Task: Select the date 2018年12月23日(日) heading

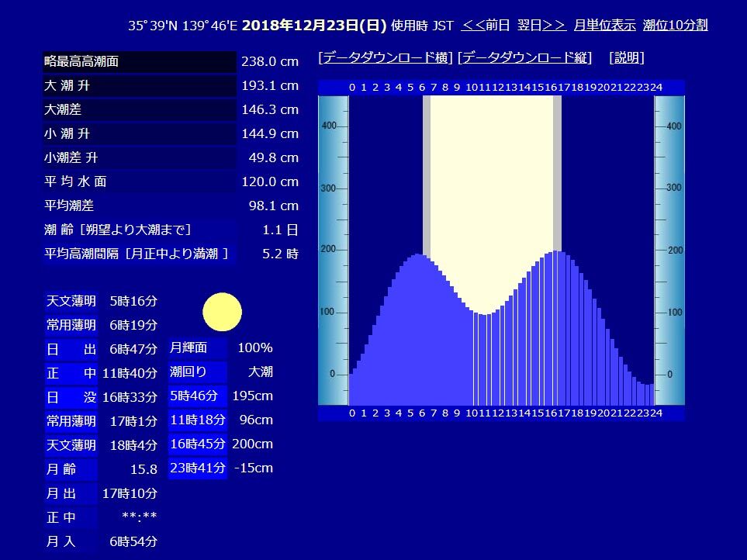Action: (314, 25)
